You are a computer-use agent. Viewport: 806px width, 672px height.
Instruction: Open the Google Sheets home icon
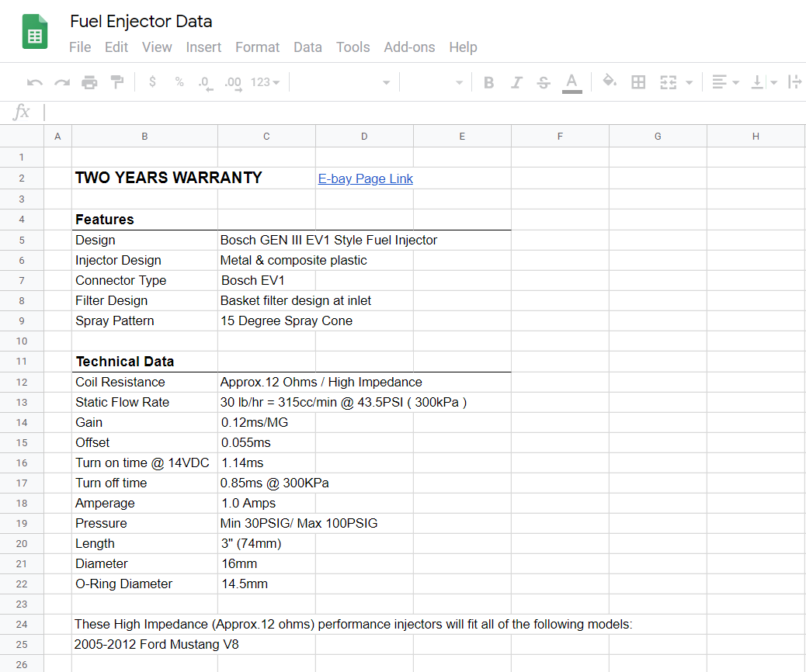35,33
